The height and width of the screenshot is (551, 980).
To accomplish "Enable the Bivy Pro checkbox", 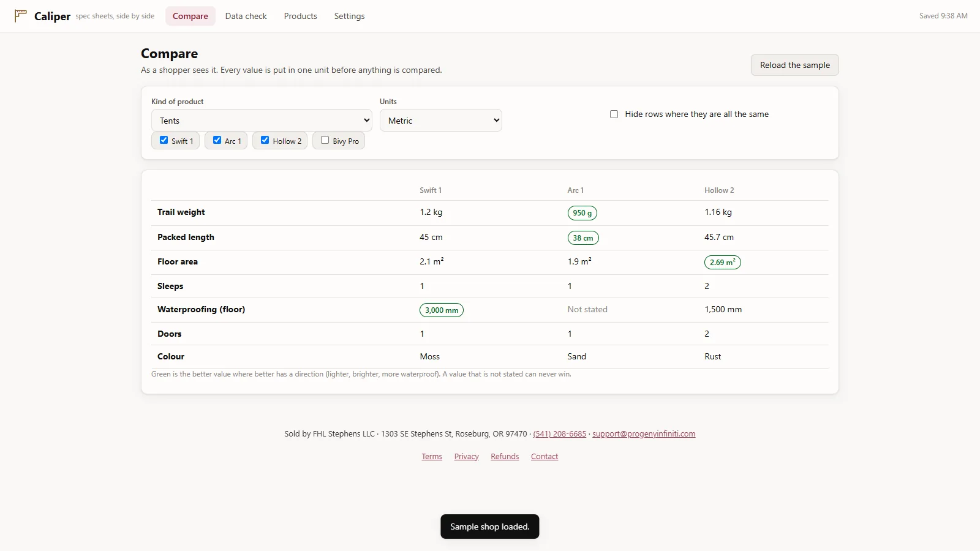I will click(325, 140).
